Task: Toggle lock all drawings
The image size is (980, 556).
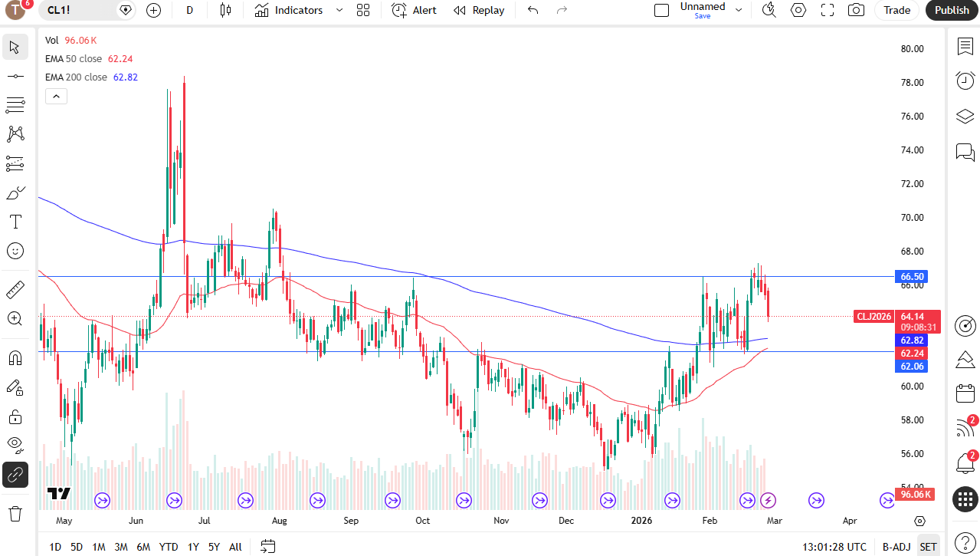Action: click(15, 416)
